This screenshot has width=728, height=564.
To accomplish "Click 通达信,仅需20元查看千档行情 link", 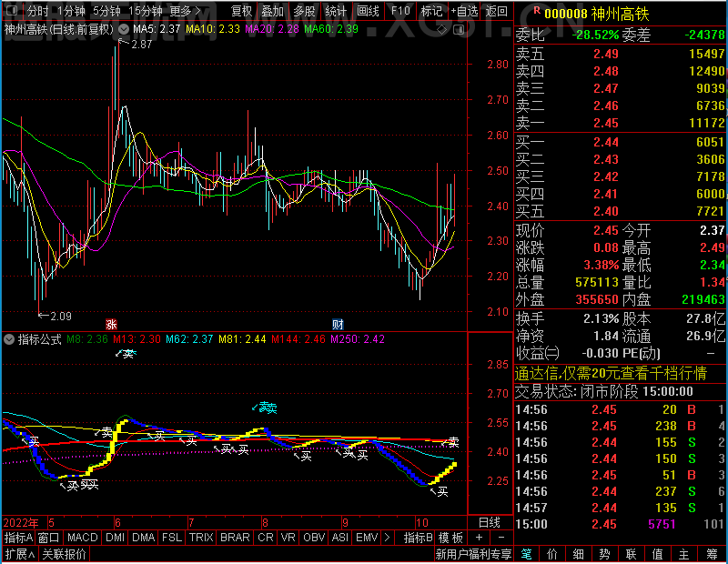I will [x=611, y=373].
